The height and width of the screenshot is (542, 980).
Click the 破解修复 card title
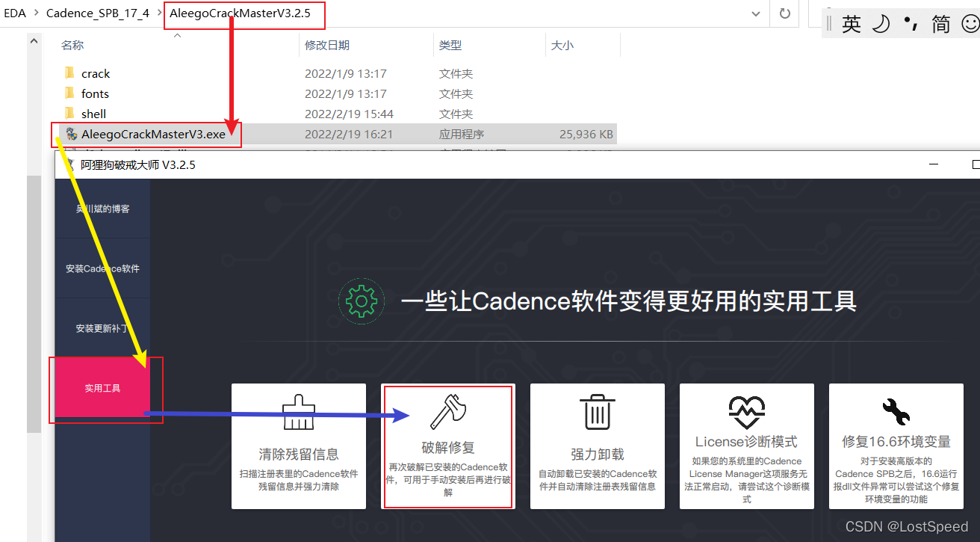click(x=448, y=448)
